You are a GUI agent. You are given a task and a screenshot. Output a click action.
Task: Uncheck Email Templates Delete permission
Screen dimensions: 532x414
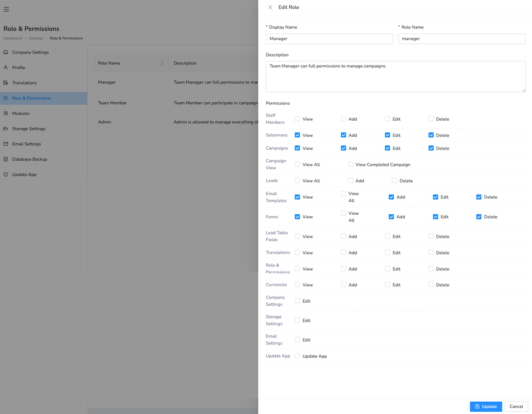click(x=479, y=197)
